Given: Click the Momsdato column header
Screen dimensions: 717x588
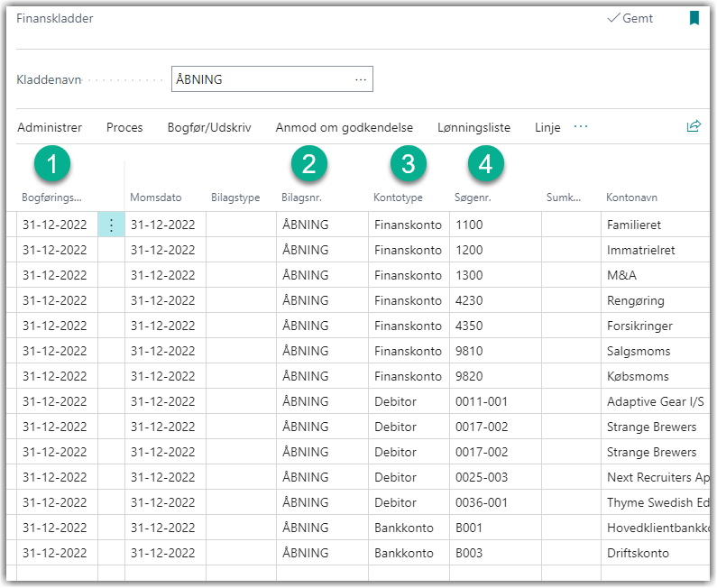Looking at the screenshot, I should [x=155, y=198].
